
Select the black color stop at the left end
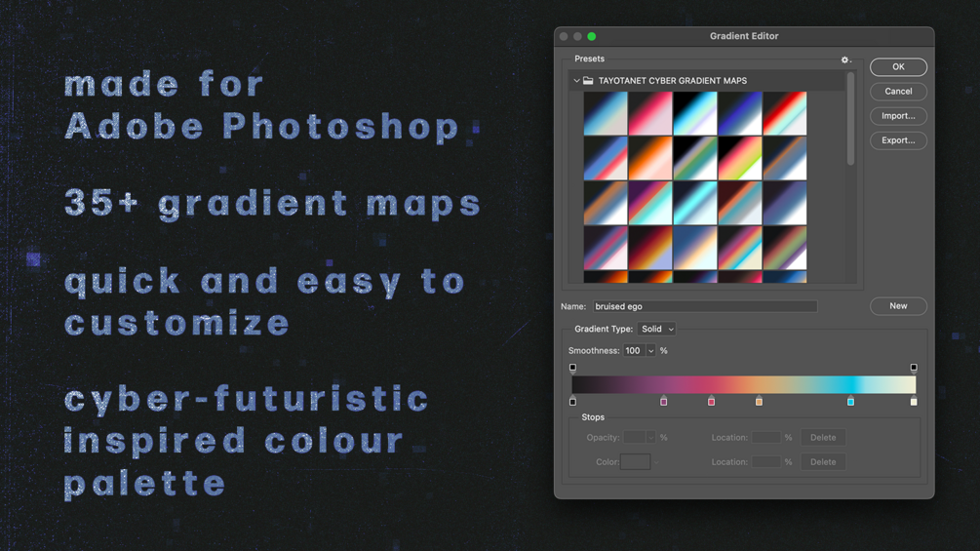(x=572, y=401)
